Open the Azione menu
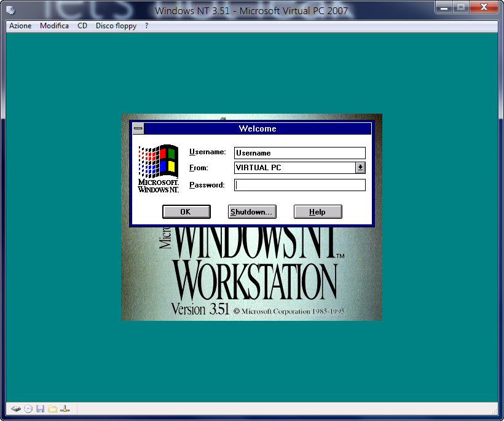The width and height of the screenshot is (504, 421). (x=20, y=26)
